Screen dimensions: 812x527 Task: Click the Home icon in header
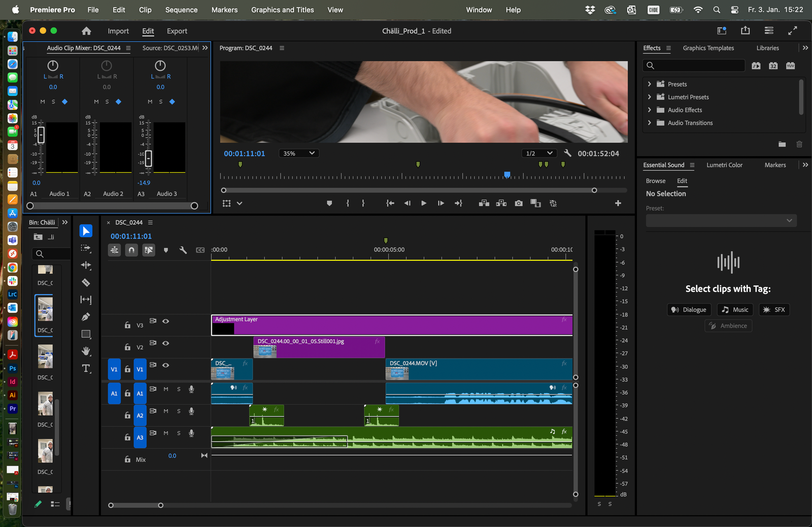click(x=86, y=31)
